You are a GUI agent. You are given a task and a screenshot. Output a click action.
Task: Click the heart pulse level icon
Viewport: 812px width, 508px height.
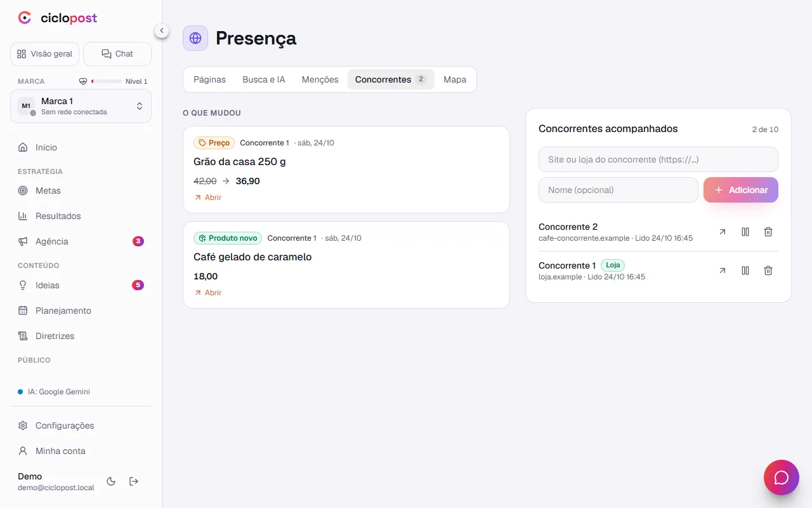(x=82, y=81)
